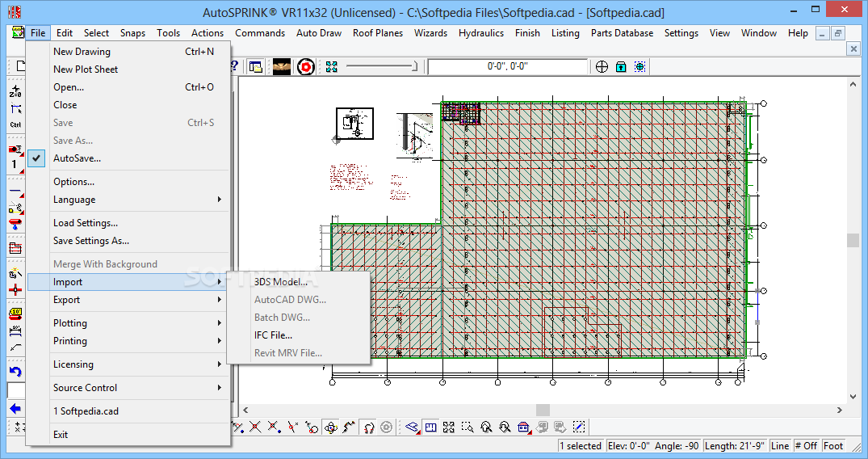Click Save Settings As... entry

pos(128,241)
